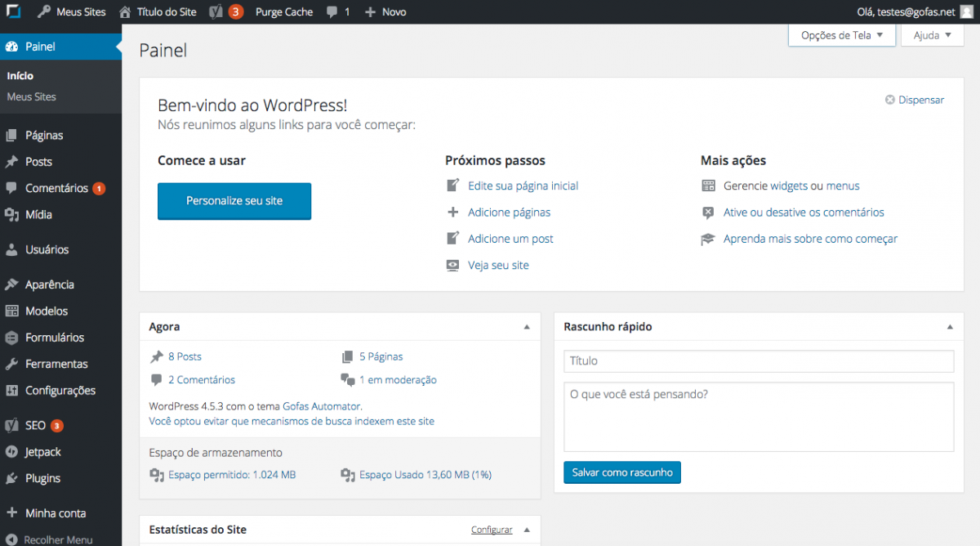Click Purge Cache in the admin bar
This screenshot has width=980, height=546.
tap(283, 11)
